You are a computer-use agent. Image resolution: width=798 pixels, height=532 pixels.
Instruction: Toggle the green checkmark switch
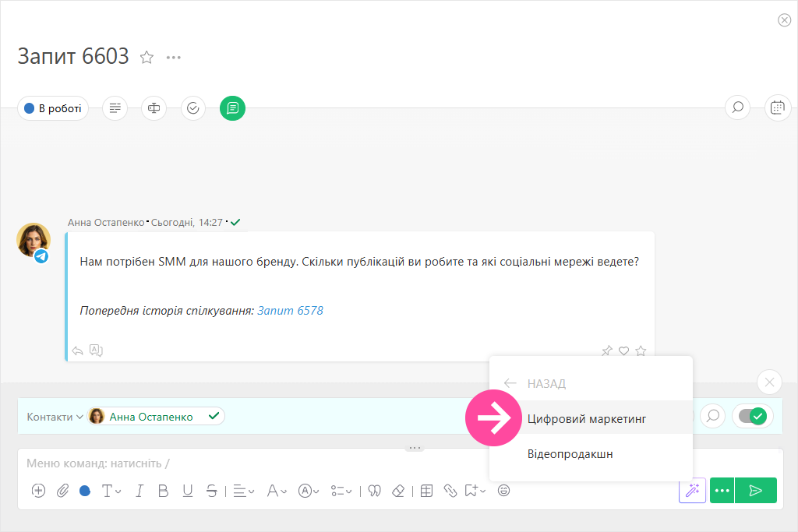pyautogui.click(x=752, y=417)
